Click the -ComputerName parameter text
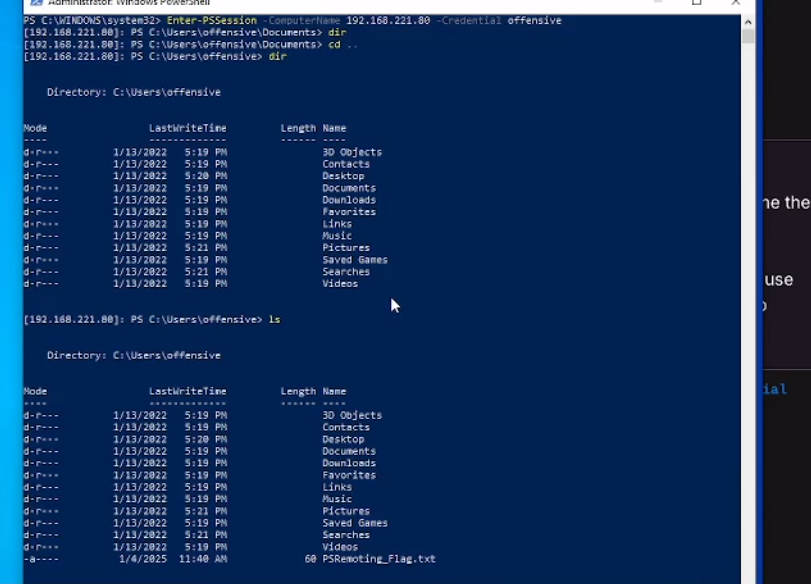 click(302, 21)
